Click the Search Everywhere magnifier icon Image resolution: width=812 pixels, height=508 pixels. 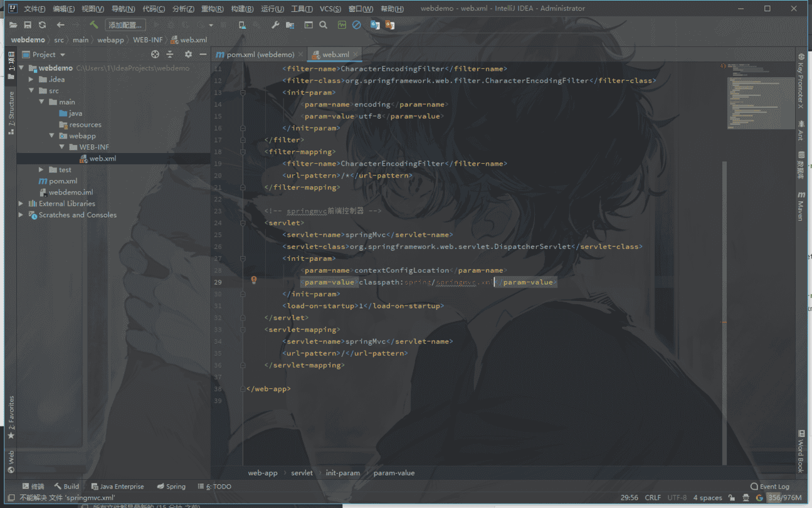click(323, 25)
